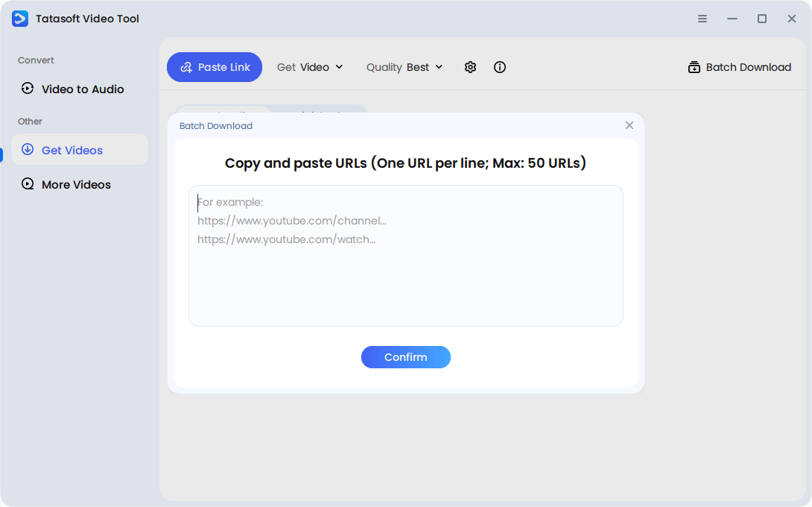Open the Paste Link tool
The image size is (812, 507).
[215, 67]
